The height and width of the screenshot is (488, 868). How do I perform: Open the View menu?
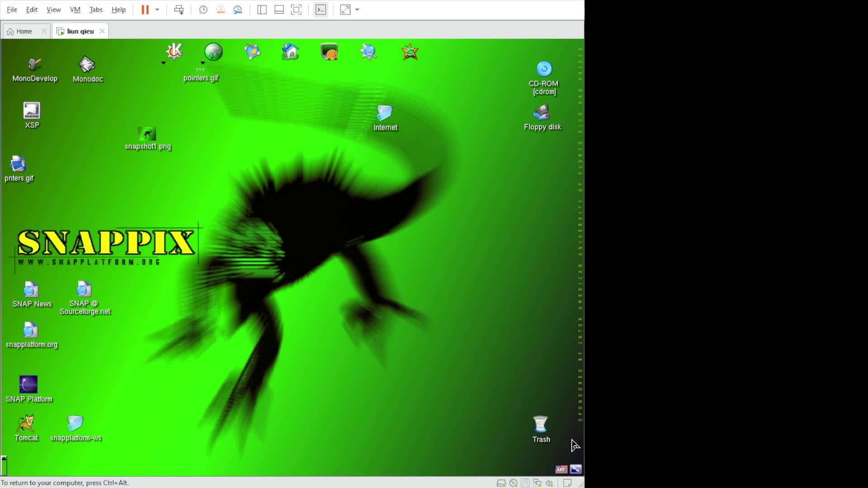tap(53, 9)
